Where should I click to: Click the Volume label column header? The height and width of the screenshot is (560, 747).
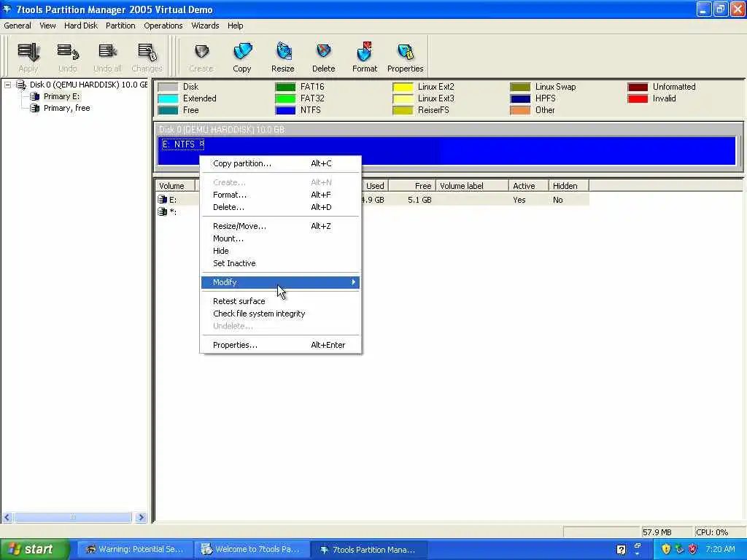click(472, 186)
